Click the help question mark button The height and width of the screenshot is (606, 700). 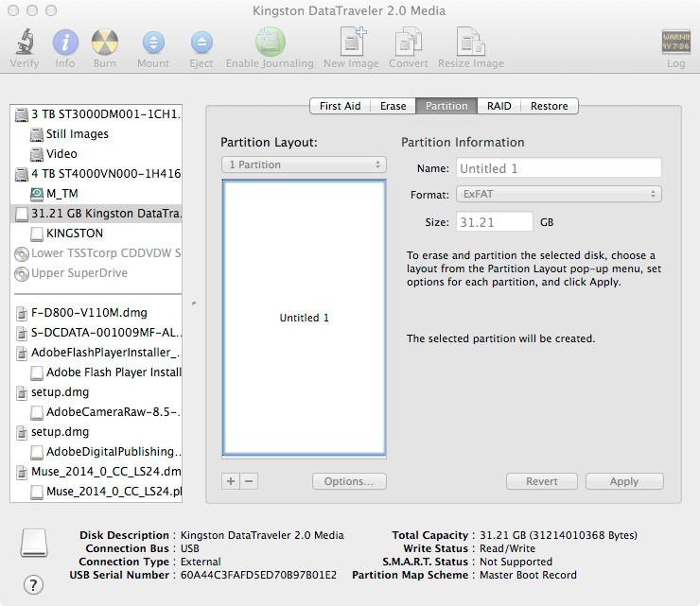[x=33, y=584]
